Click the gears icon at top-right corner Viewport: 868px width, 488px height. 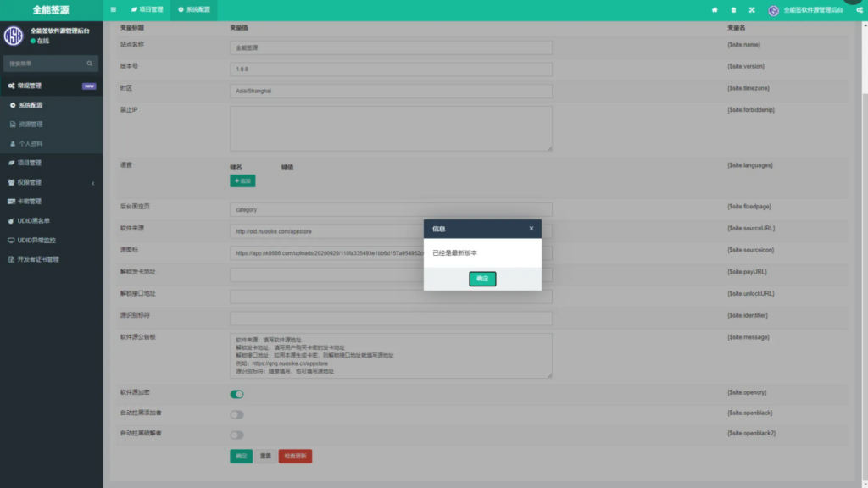tap(860, 10)
